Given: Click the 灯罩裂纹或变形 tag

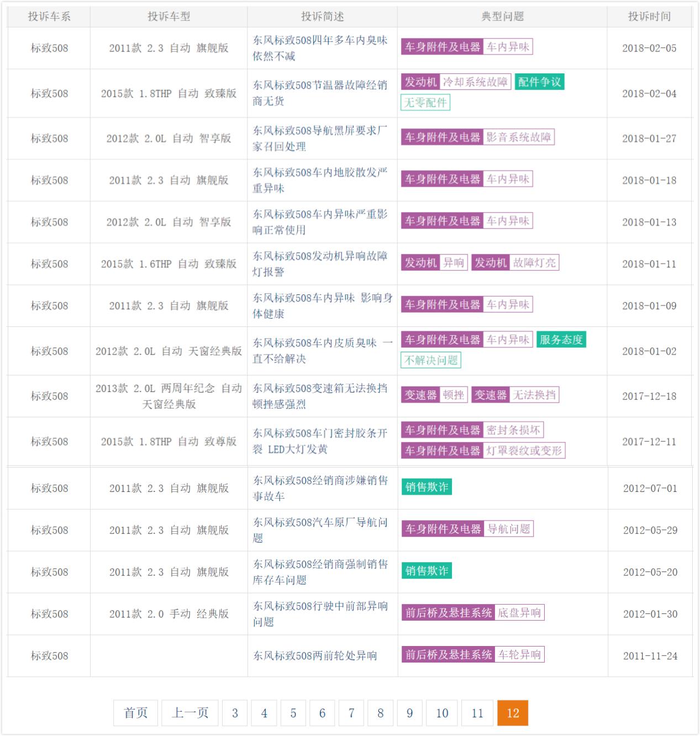Looking at the screenshot, I should pos(524,451).
